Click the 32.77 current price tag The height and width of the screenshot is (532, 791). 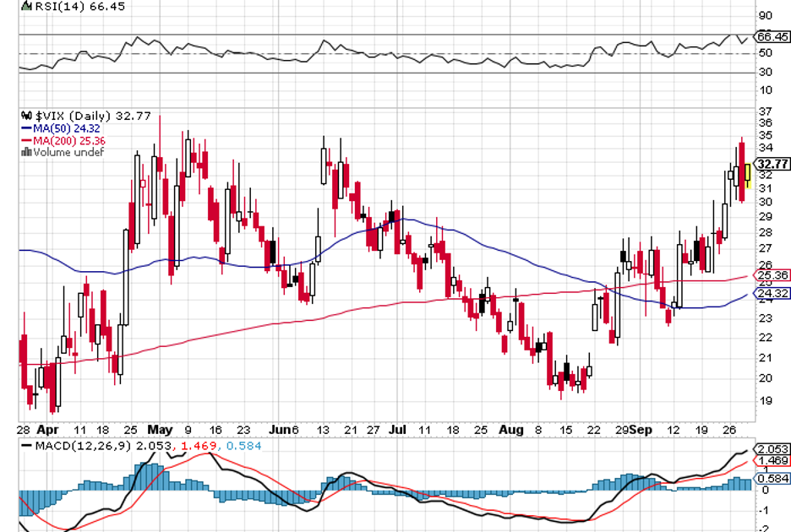point(772,164)
